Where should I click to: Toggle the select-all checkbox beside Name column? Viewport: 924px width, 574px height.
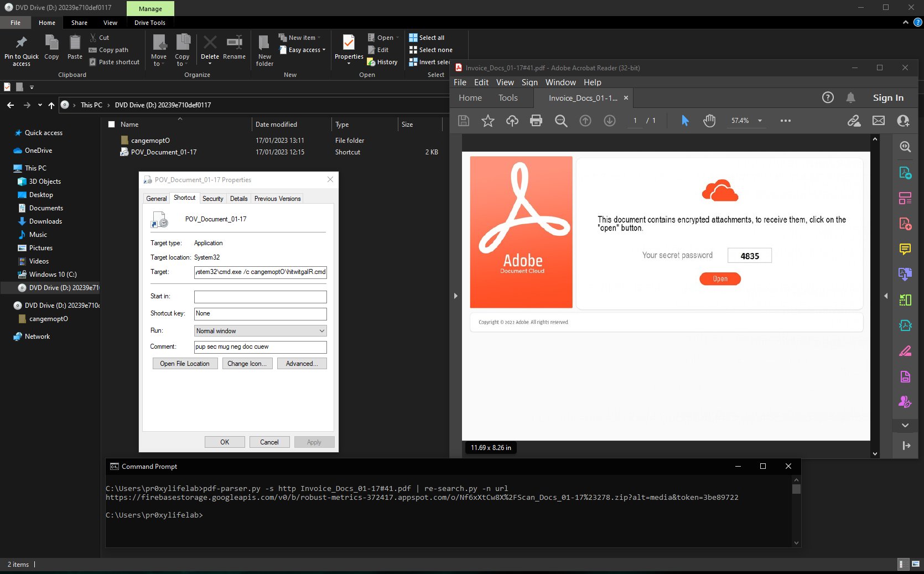point(112,125)
